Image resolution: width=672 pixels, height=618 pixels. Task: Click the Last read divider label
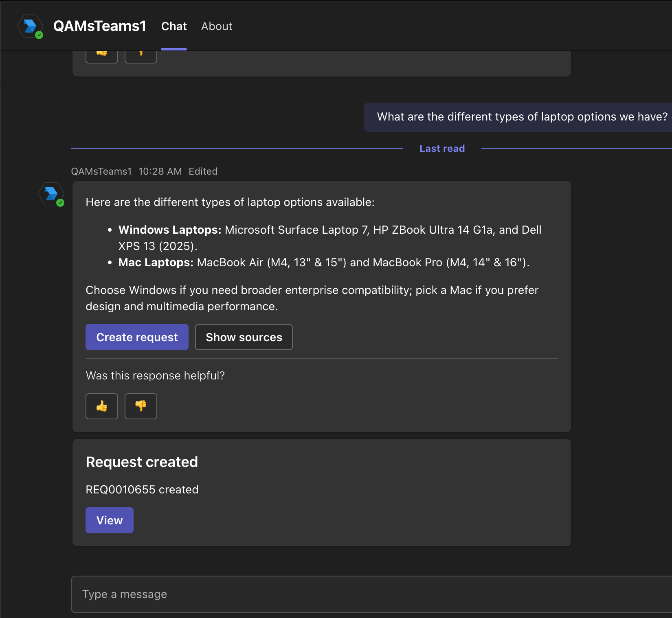[442, 149]
